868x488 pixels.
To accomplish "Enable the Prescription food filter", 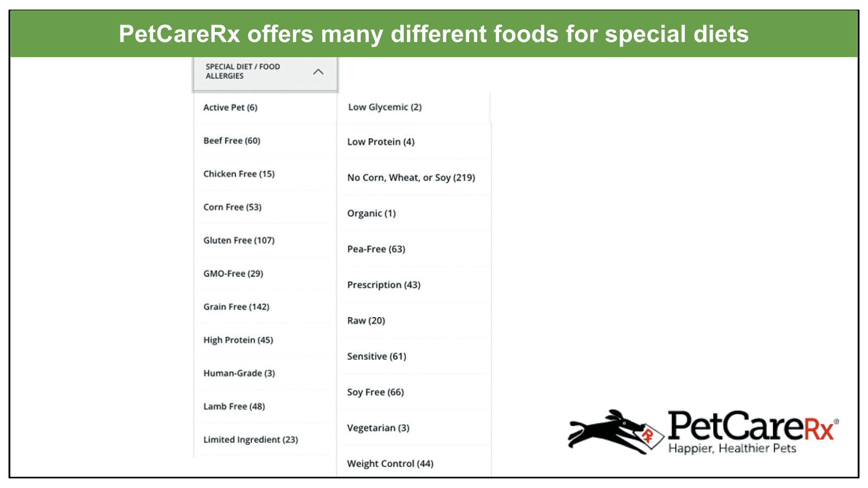I will [x=384, y=285].
